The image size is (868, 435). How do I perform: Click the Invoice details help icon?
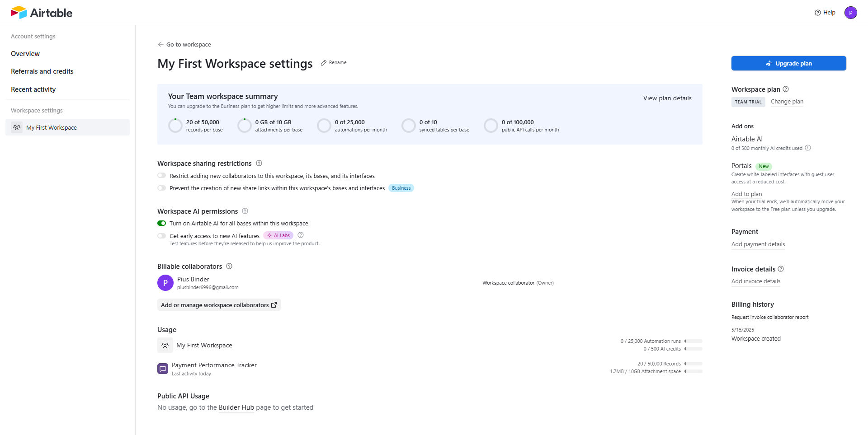pos(781,269)
